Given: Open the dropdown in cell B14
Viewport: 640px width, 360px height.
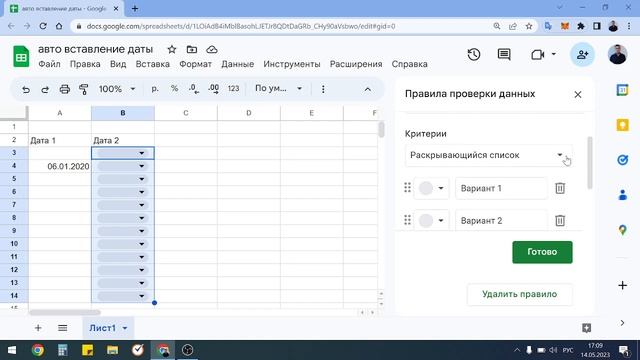Looking at the screenshot, I should [x=142, y=296].
